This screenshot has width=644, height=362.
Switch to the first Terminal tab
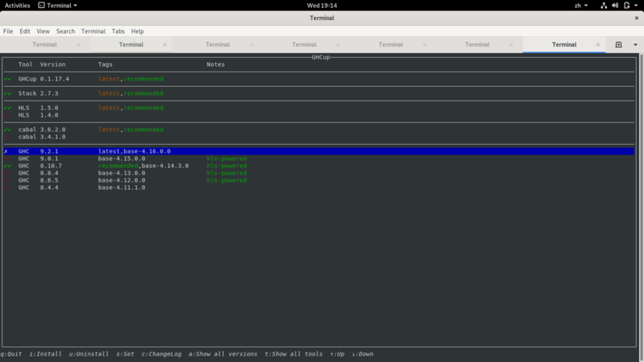pyautogui.click(x=45, y=44)
